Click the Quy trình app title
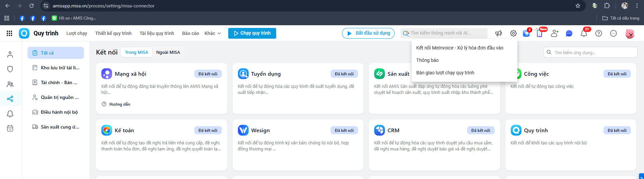 pyautogui.click(x=46, y=33)
